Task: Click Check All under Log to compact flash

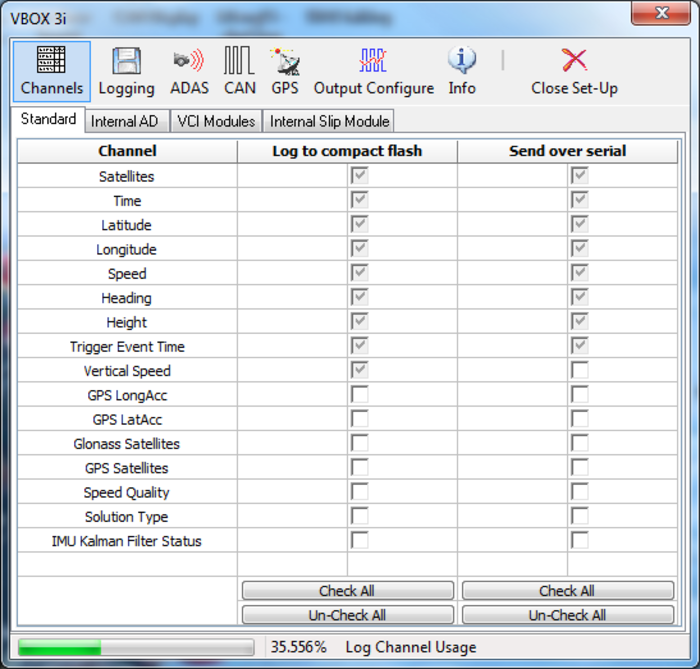Action: [347, 590]
